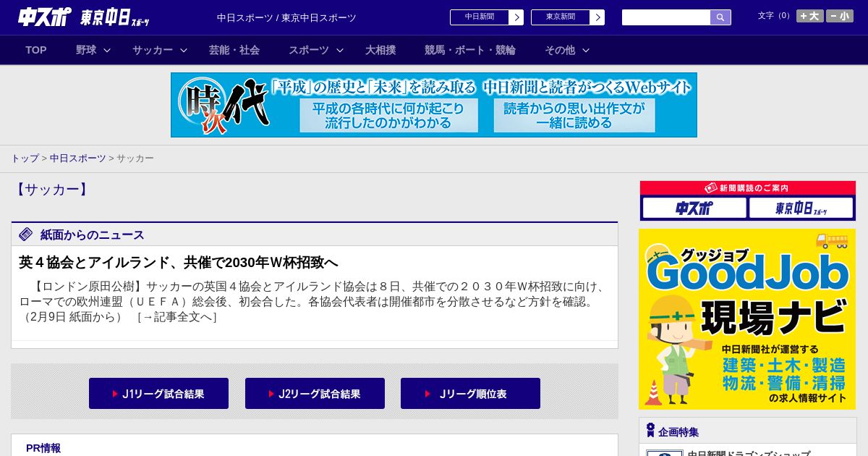
Task: Click the 中日スポーツ / 東京中日スポーツ header text
Action: coord(286,18)
